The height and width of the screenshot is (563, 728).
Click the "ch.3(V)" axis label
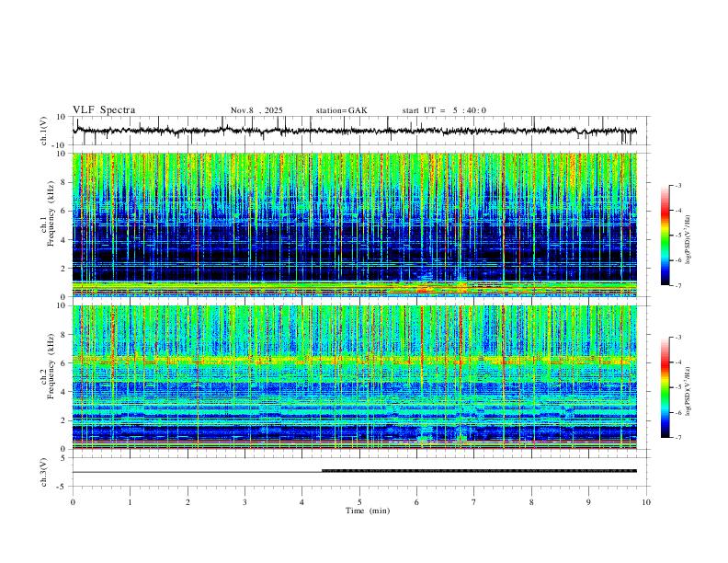click(x=44, y=472)
